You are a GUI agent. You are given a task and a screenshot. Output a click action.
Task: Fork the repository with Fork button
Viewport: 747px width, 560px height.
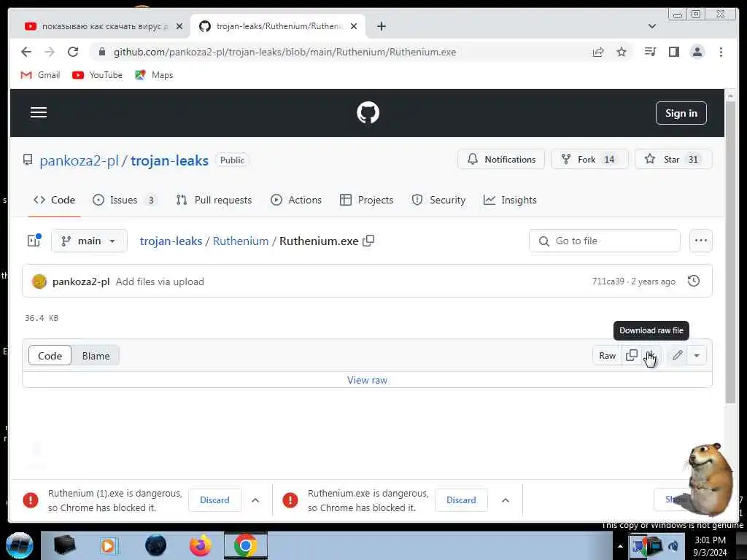click(589, 159)
